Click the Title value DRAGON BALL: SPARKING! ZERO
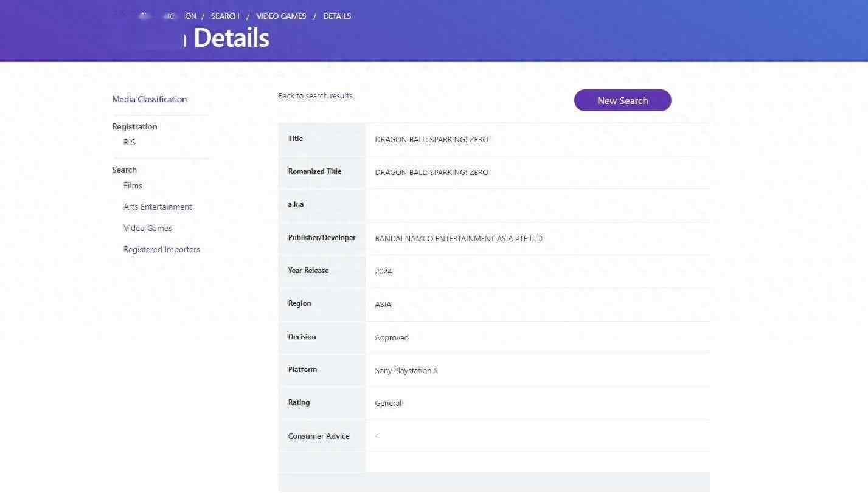868x493 pixels. 431,139
